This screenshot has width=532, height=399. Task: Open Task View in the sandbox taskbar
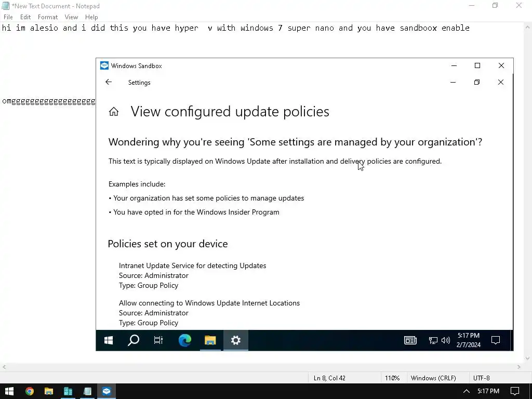click(158, 340)
